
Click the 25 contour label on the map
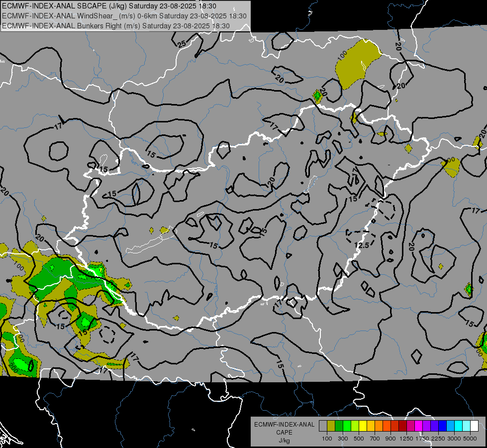[x=182, y=44]
